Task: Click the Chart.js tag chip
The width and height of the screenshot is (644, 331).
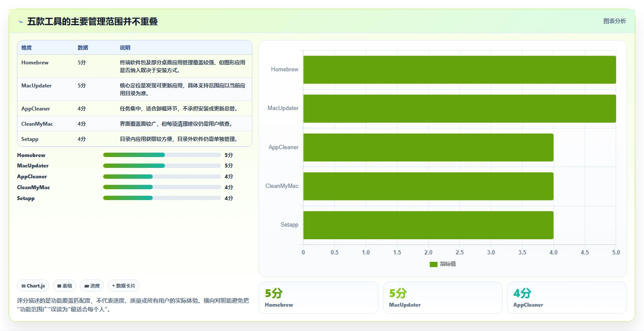Action: click(x=34, y=286)
